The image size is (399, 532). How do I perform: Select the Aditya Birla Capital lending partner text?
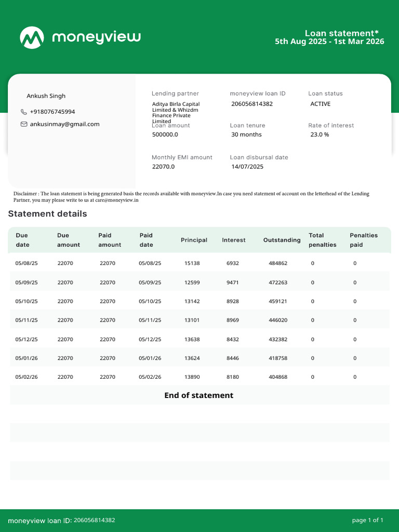[176, 112]
